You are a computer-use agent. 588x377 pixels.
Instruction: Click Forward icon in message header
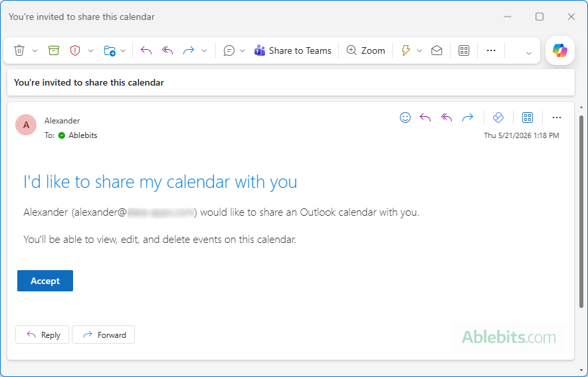click(468, 117)
